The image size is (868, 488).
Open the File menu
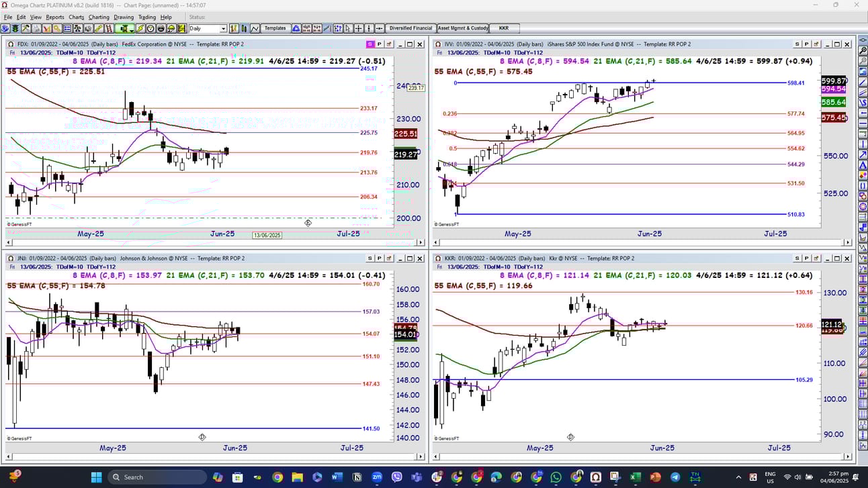(x=8, y=17)
